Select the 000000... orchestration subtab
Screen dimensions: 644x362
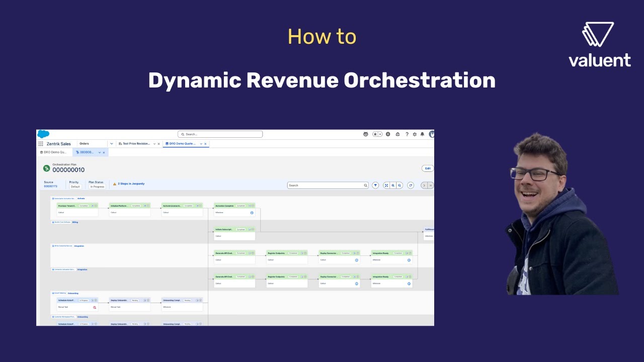85,152
